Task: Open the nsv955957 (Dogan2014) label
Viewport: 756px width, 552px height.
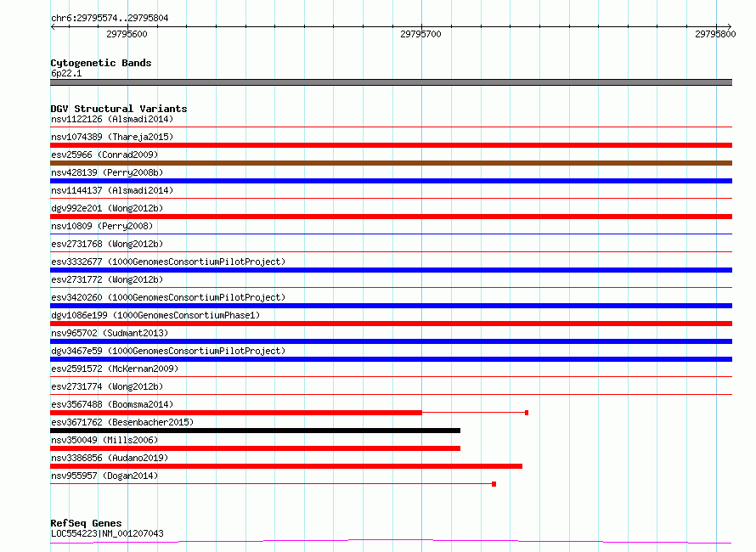Action: tap(104, 476)
